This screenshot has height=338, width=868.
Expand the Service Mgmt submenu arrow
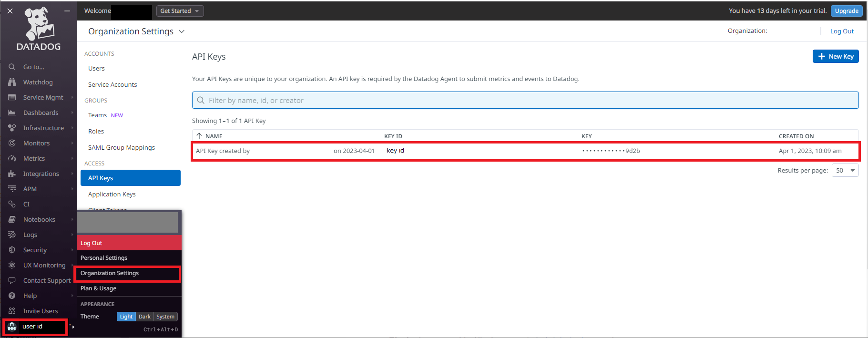coord(72,97)
